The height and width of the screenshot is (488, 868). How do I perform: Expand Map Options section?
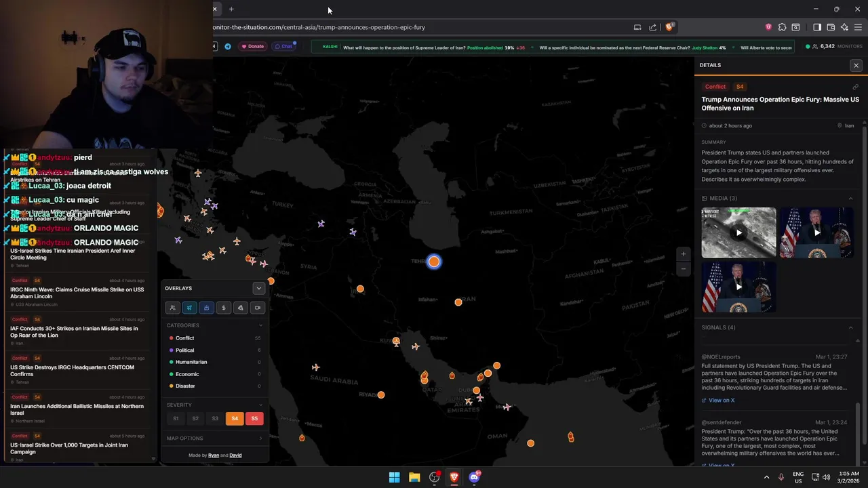[214, 439]
